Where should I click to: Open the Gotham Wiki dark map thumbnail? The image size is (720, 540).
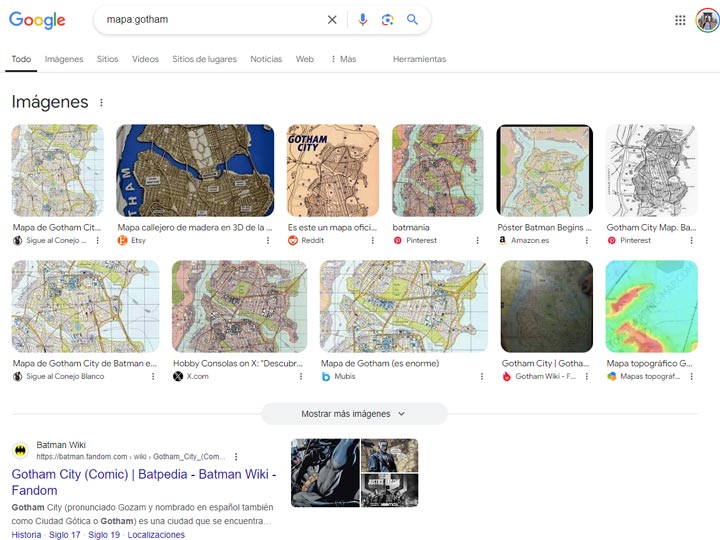[x=546, y=307]
